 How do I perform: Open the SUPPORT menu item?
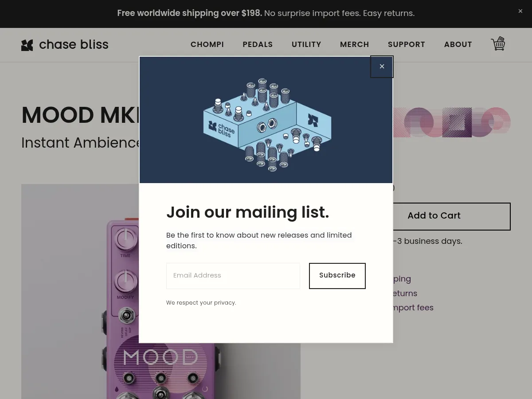click(x=407, y=44)
